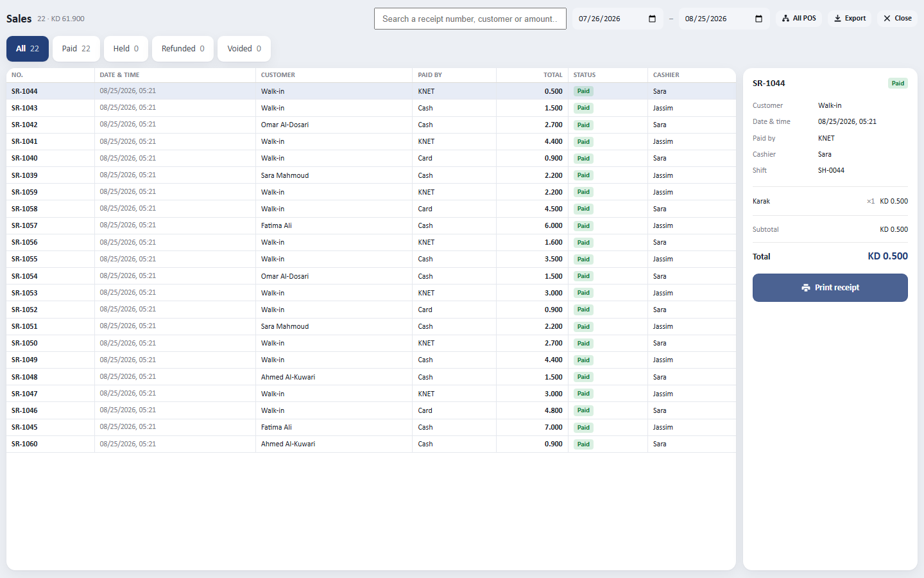Screen dimensions: 924x578
Task: Switch to the Paid 22 tab
Action: pyautogui.click(x=76, y=49)
